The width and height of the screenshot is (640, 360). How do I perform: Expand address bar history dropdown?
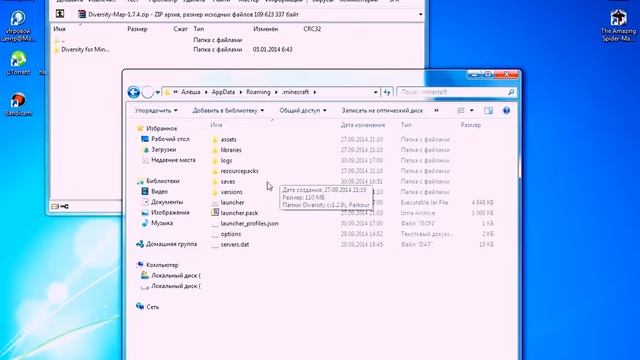pos(376,92)
